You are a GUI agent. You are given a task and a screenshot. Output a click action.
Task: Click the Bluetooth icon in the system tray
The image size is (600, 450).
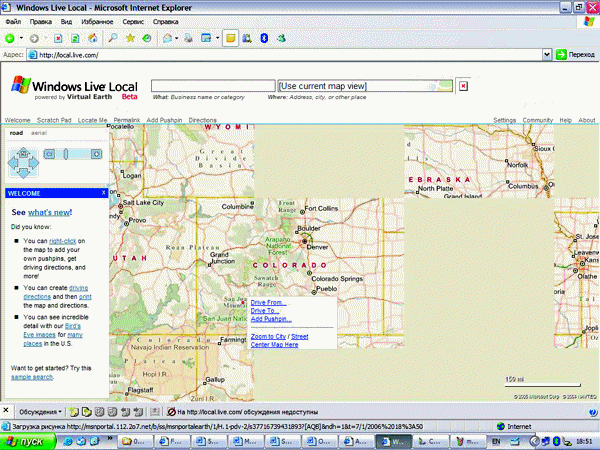point(556,442)
